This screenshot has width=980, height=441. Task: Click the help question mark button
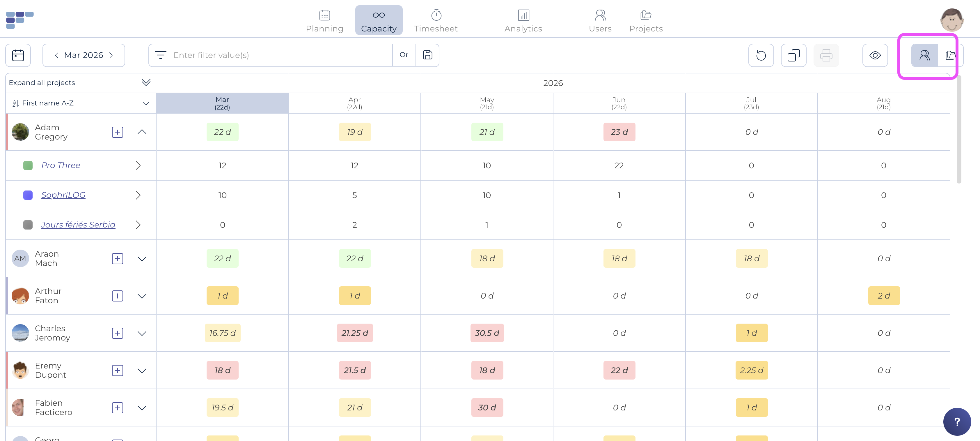pyautogui.click(x=957, y=421)
